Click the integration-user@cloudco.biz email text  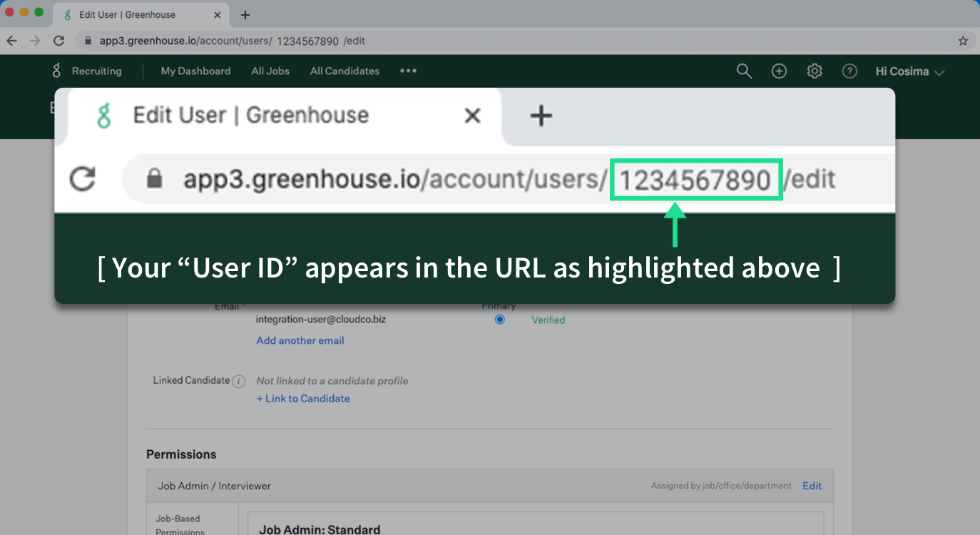pos(321,320)
